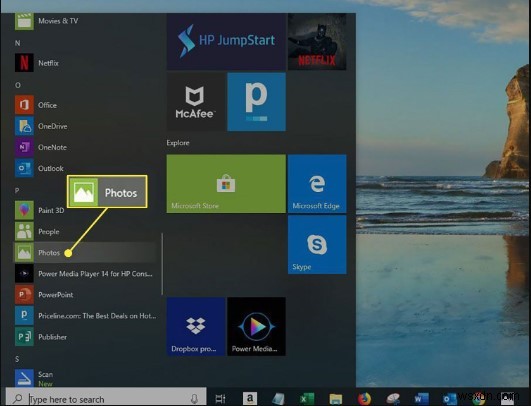Open the HP JumpStart tile
The width and height of the screenshot is (531, 406).
(x=226, y=41)
